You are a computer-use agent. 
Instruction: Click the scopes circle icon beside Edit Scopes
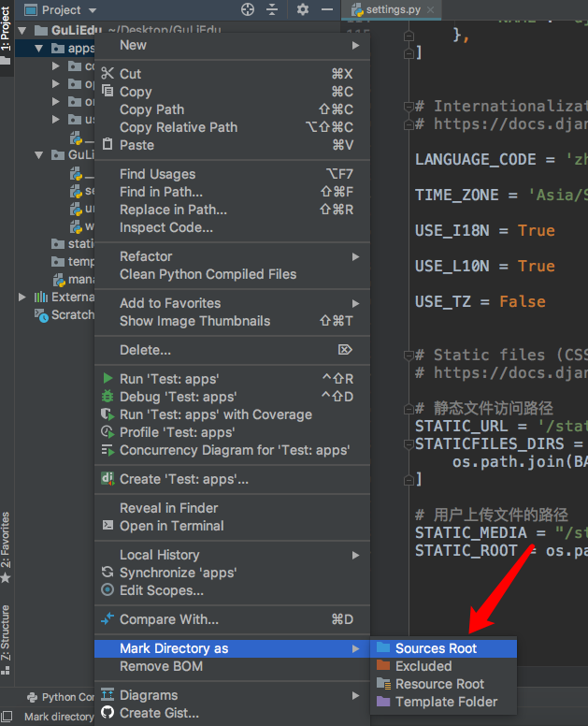pos(108,589)
